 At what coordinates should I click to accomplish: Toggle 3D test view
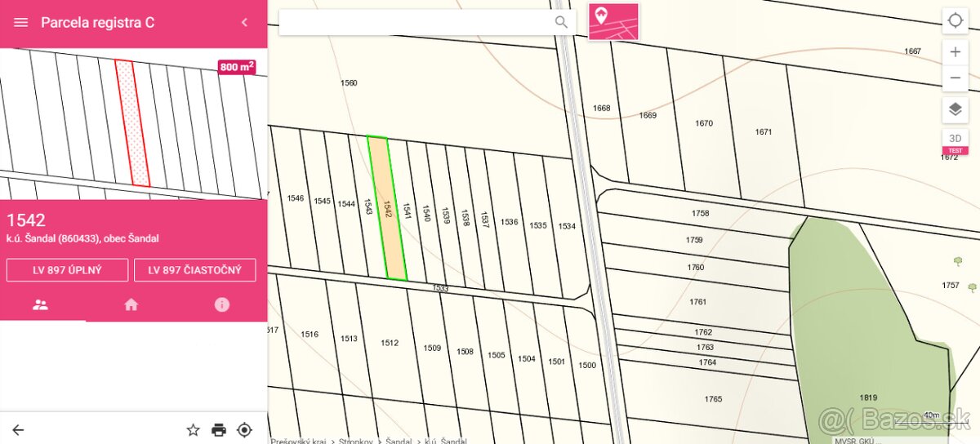click(x=955, y=140)
